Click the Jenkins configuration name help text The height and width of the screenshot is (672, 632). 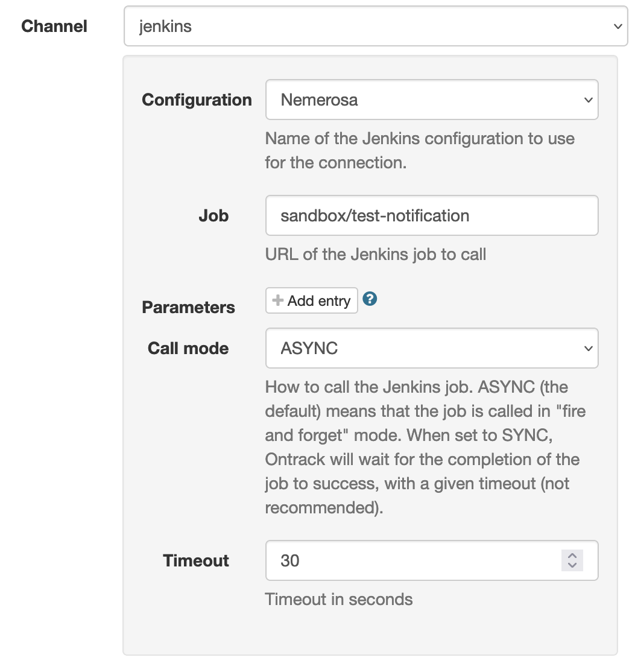click(x=420, y=150)
